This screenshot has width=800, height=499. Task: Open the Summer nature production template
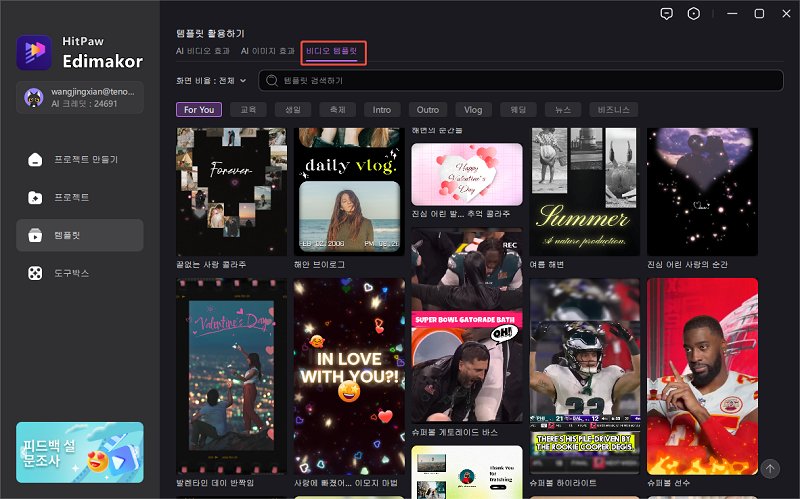pyautogui.click(x=585, y=191)
